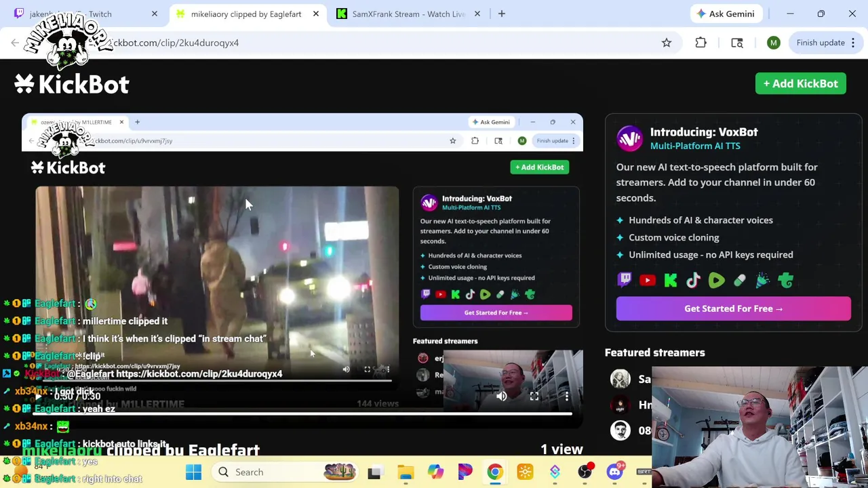The height and width of the screenshot is (488, 868).
Task: Click the first featured streamer avatar
Action: click(620, 379)
